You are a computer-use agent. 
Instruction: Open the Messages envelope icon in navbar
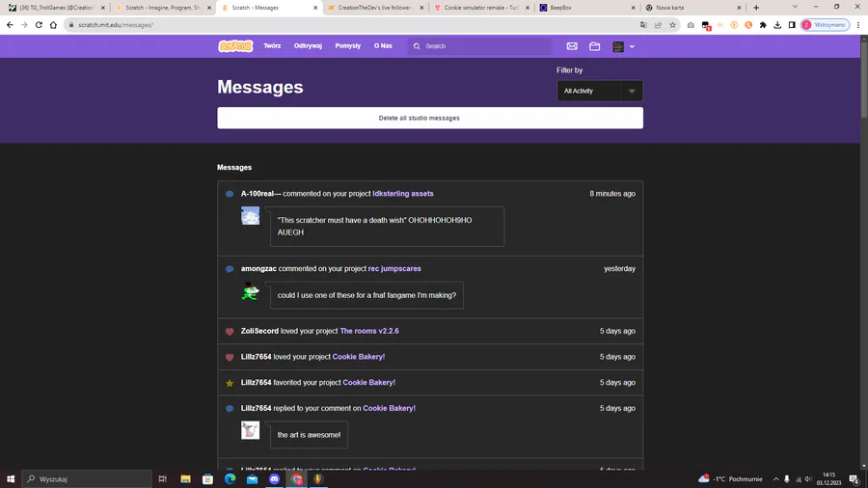pos(572,46)
